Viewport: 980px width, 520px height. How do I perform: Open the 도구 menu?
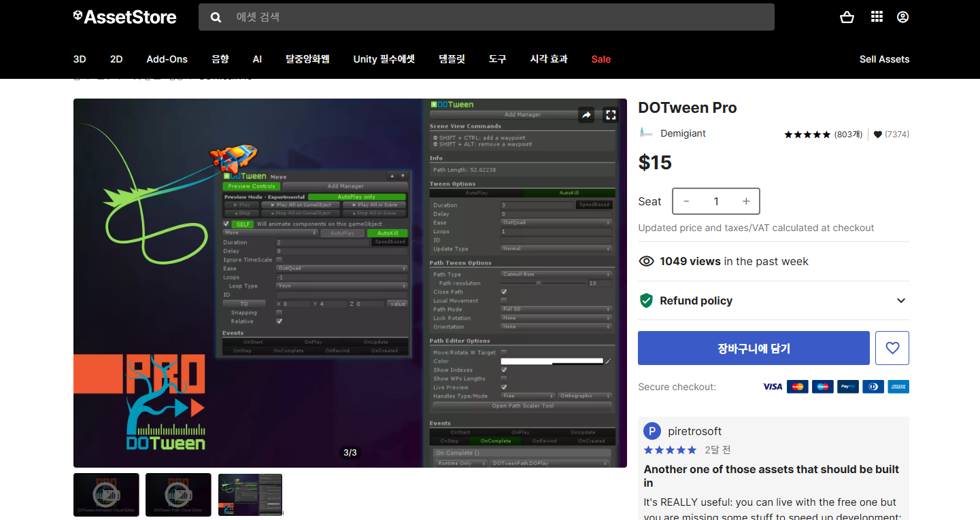(497, 59)
